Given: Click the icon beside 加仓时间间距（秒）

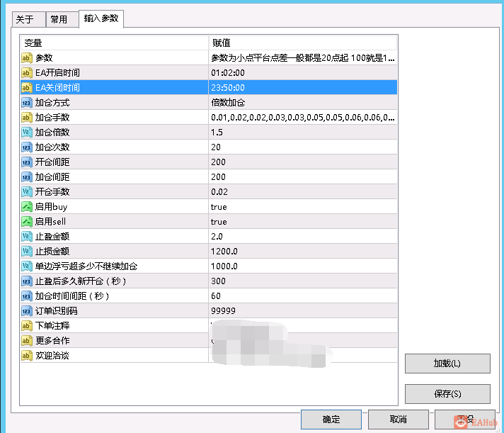Looking at the screenshot, I should point(27,296).
